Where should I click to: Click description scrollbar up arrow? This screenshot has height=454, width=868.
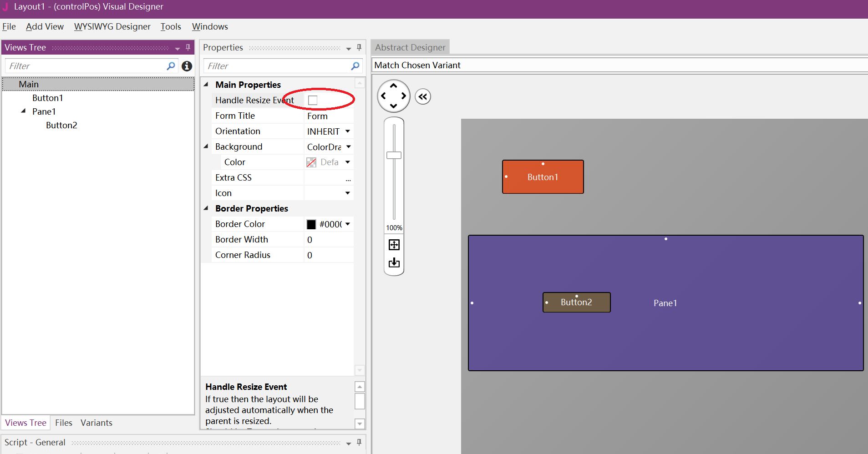360,387
